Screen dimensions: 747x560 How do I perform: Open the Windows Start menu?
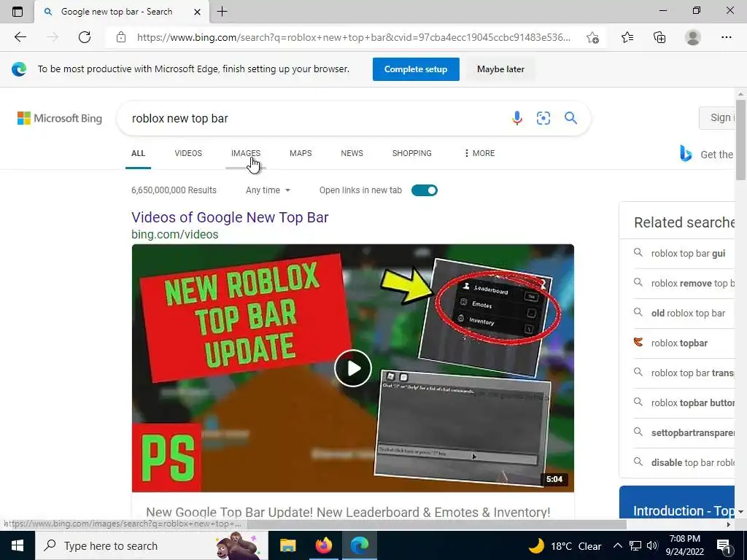coord(18,545)
